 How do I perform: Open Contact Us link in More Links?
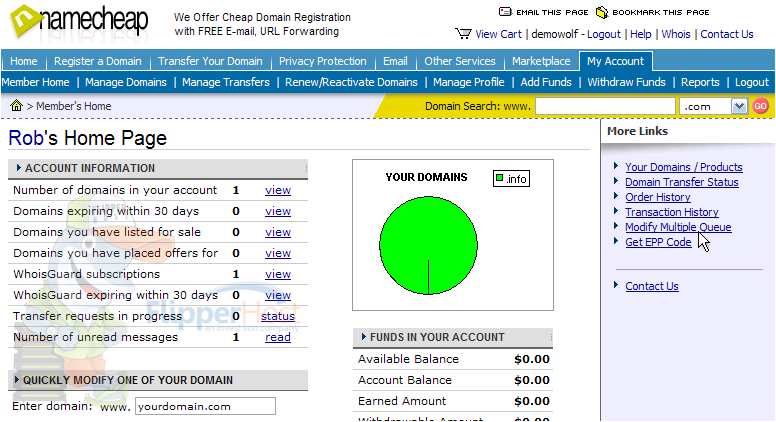(652, 286)
